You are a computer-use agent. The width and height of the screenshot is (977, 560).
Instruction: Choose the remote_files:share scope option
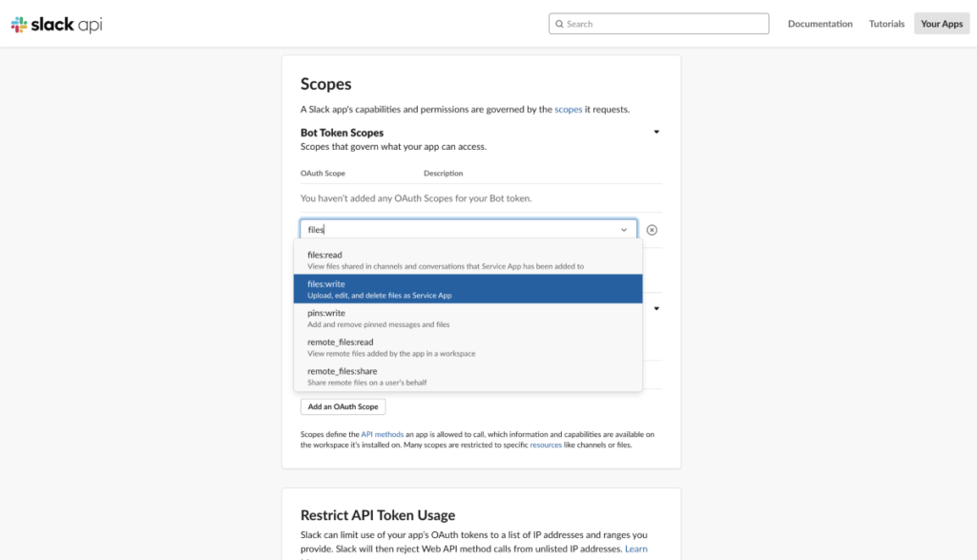(x=468, y=376)
